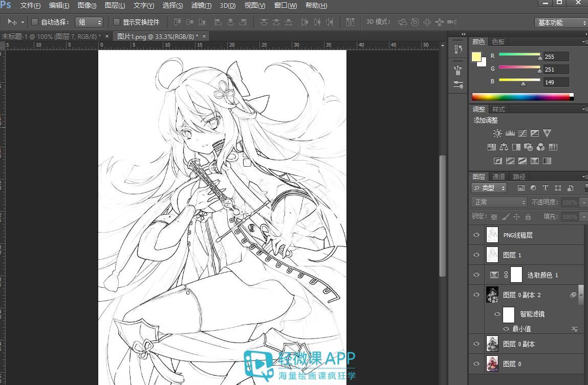The image size is (588, 385).
Task: Add a Curves adjustment layer
Action: point(522,133)
